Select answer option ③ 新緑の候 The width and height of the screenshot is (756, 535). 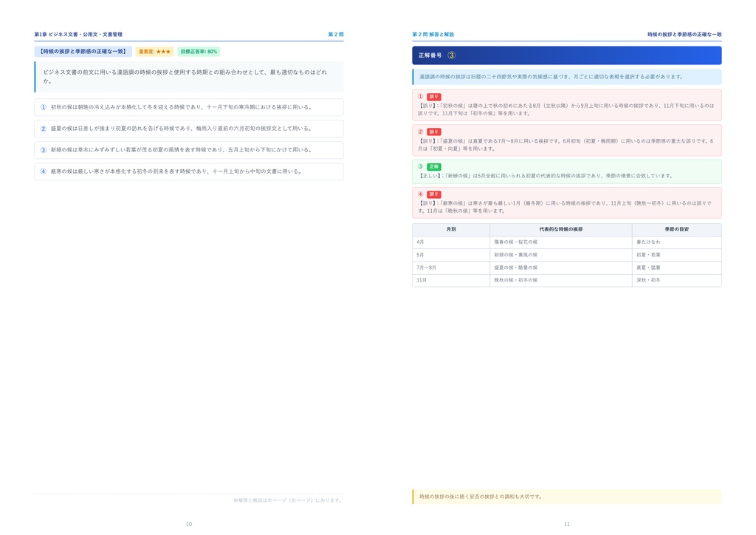click(189, 150)
